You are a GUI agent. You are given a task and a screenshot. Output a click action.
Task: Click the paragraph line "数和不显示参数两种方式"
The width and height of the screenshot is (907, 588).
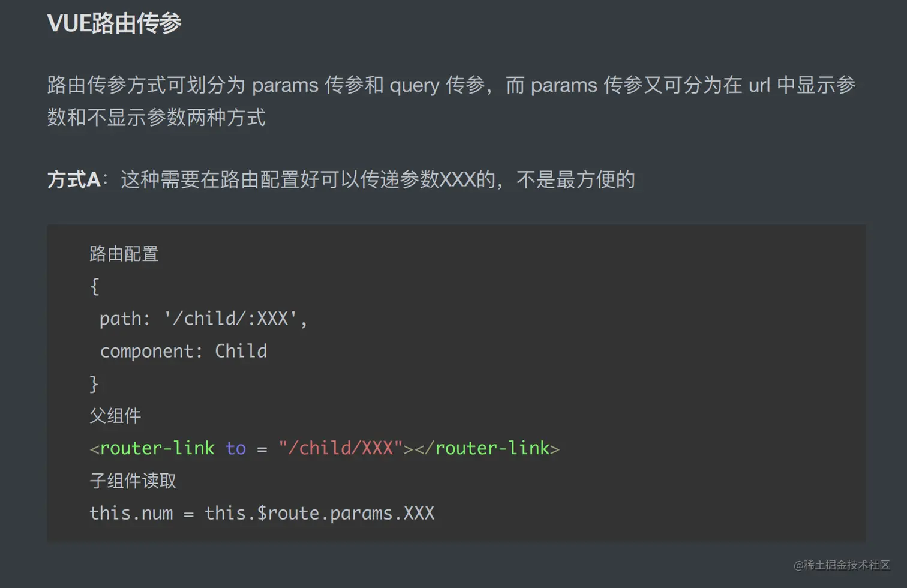point(156,118)
